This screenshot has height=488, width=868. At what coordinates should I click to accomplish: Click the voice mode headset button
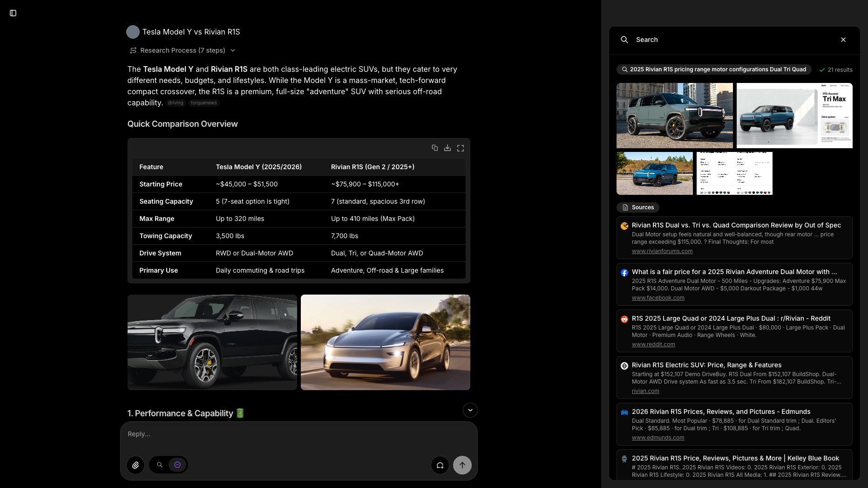(440, 465)
